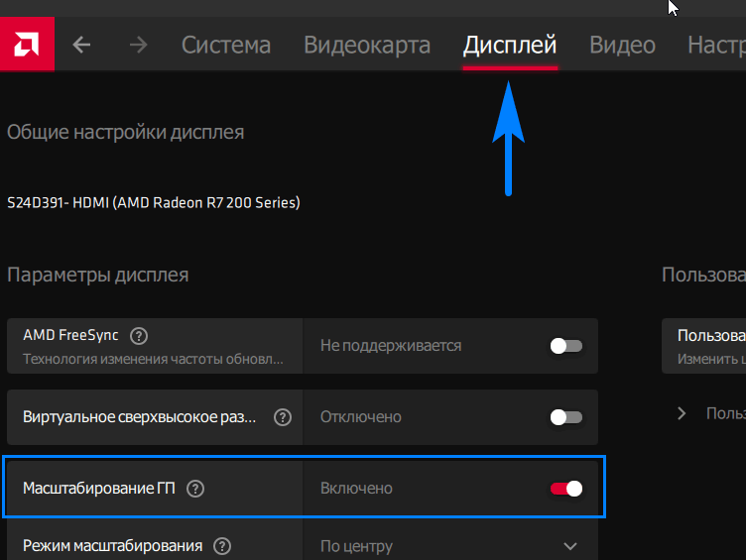Switch to the Система tab

(x=226, y=46)
